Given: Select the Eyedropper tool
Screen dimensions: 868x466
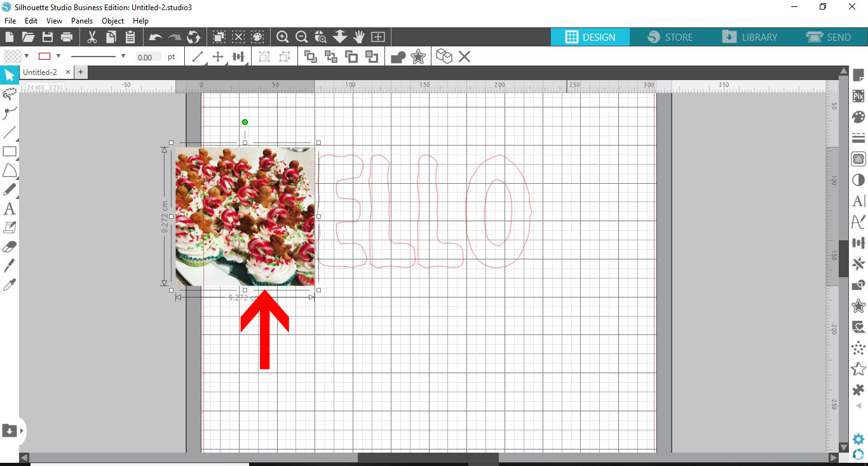Looking at the screenshot, I should click(9, 284).
